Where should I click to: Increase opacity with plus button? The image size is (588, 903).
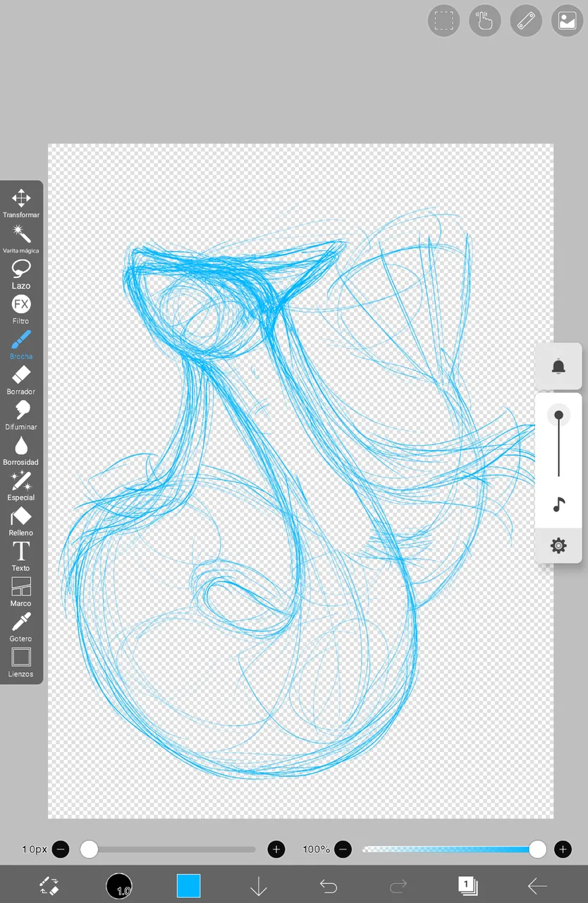(x=563, y=849)
